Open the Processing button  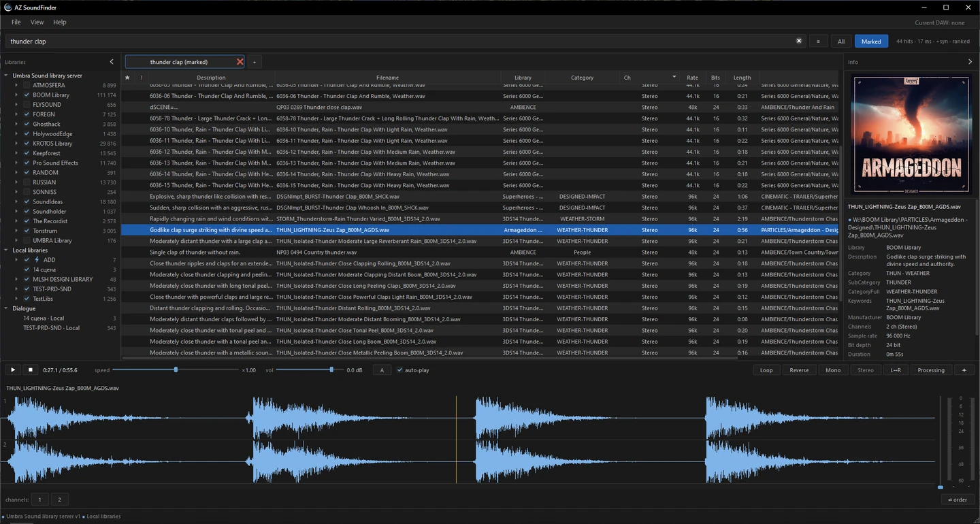point(931,370)
